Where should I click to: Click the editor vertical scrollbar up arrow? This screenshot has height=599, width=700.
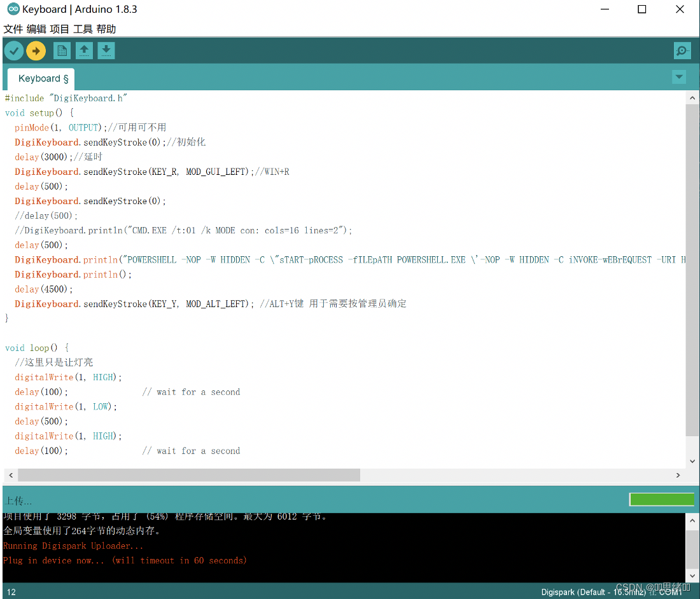pos(692,98)
